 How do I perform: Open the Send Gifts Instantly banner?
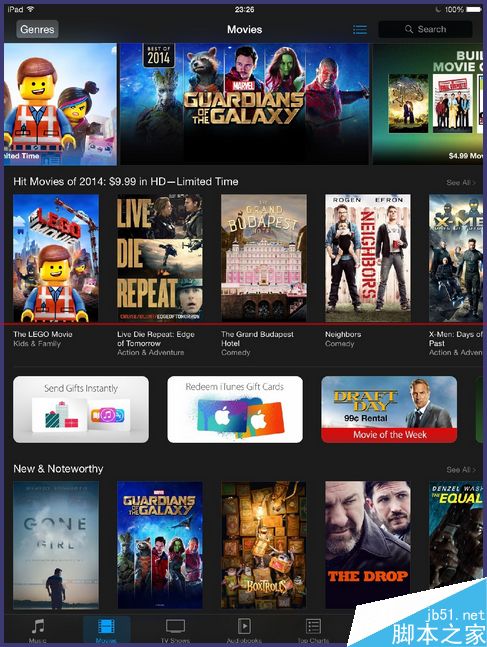click(81, 409)
